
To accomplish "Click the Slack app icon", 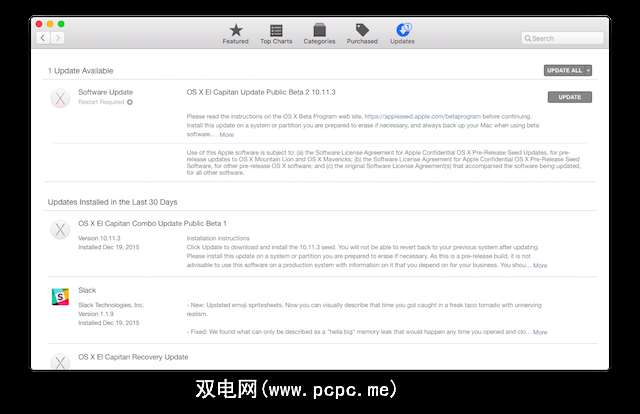I will click(60, 297).
